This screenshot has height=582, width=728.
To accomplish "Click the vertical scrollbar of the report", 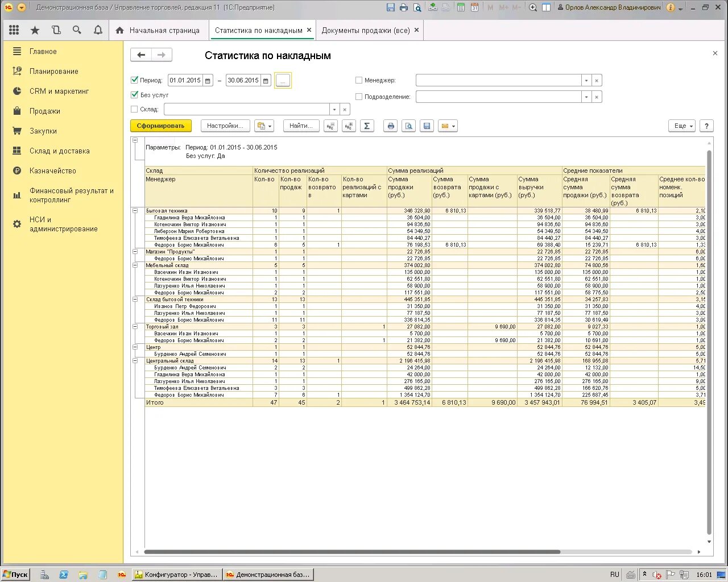I will 709,341.
